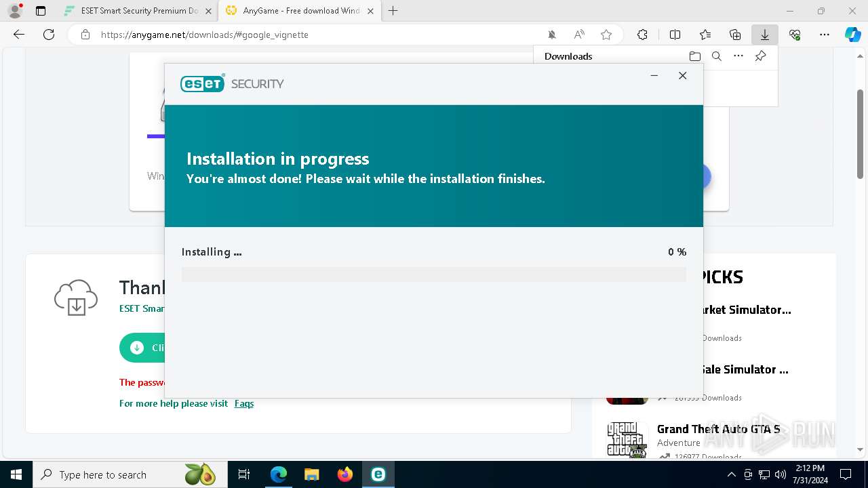Click the installation progress bar

pos(434,274)
